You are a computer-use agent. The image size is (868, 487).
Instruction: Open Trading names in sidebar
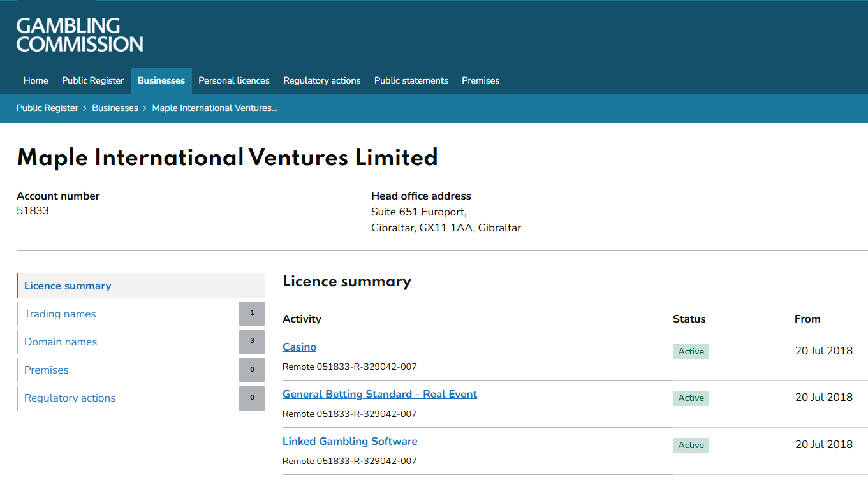coord(60,314)
